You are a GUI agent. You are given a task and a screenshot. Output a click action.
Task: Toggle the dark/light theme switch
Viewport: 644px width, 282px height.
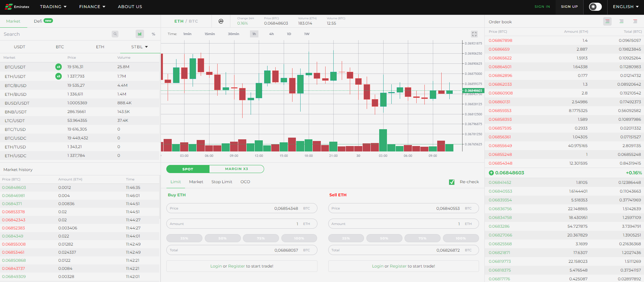point(595,7)
